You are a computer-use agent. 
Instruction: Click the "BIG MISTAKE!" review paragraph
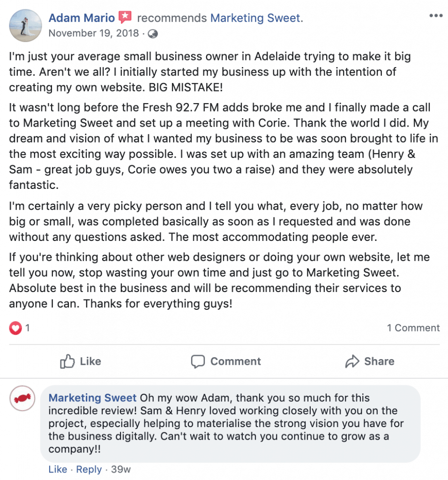click(x=202, y=73)
